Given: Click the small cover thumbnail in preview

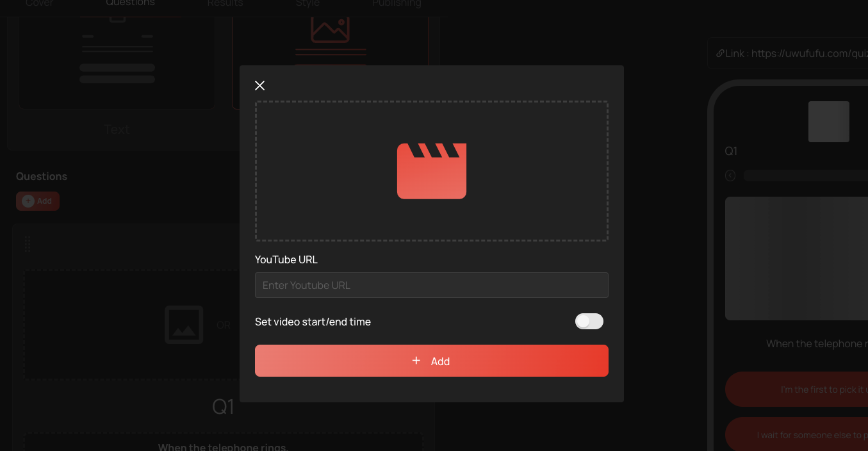Looking at the screenshot, I should click(x=829, y=122).
